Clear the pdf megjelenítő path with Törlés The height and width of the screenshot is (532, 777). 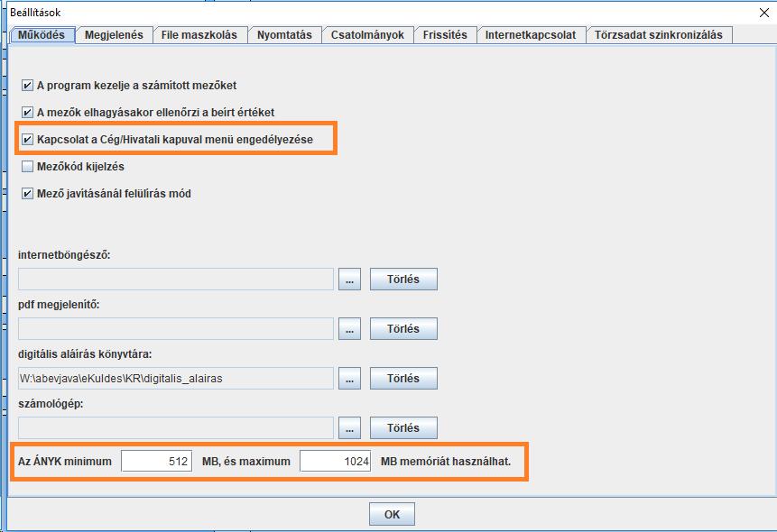tap(403, 329)
